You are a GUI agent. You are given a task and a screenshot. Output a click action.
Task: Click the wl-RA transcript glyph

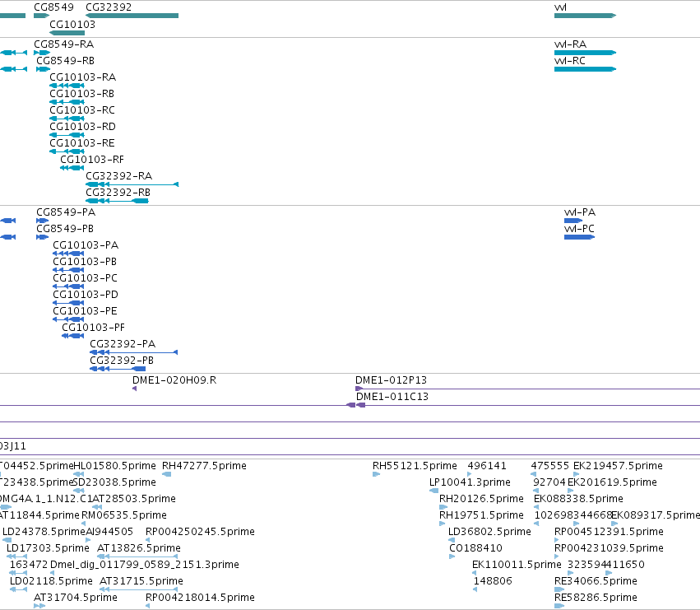586,53
